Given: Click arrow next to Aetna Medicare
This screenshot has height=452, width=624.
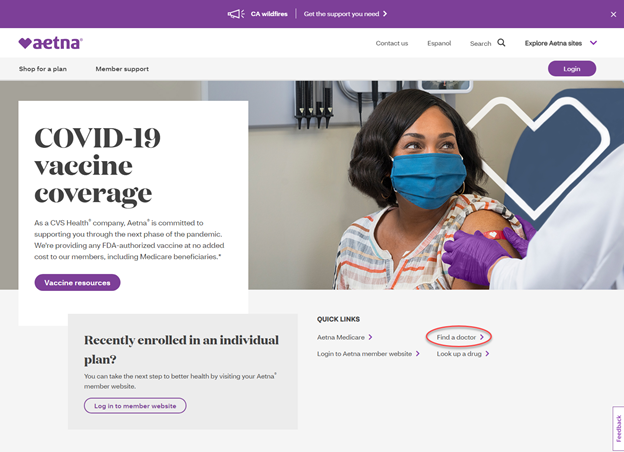Looking at the screenshot, I should click(370, 337).
